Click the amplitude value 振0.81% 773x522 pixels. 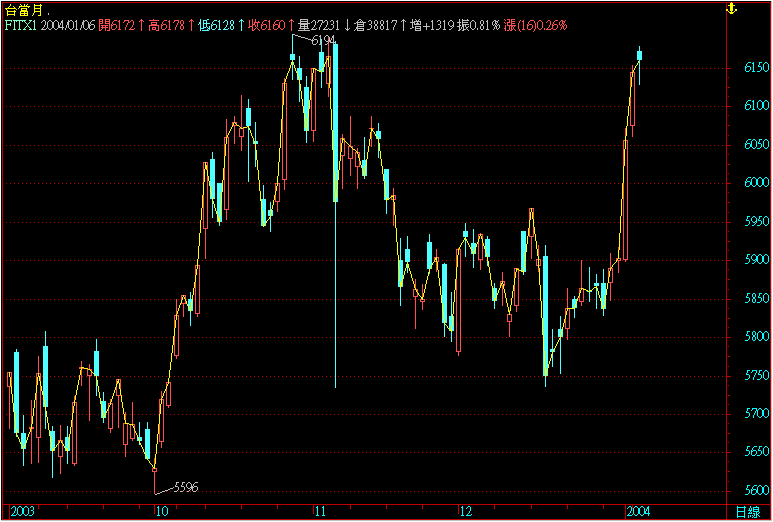pos(478,25)
